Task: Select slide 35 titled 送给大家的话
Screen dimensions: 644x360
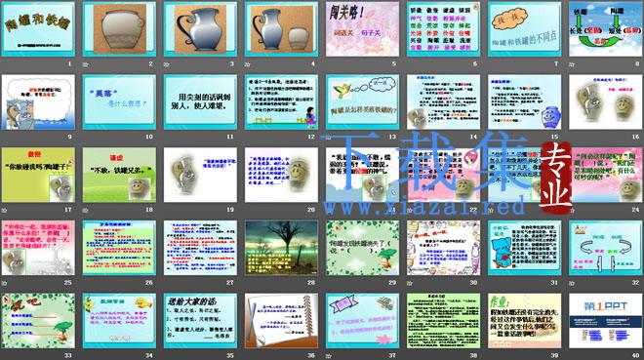Action: click(200, 321)
